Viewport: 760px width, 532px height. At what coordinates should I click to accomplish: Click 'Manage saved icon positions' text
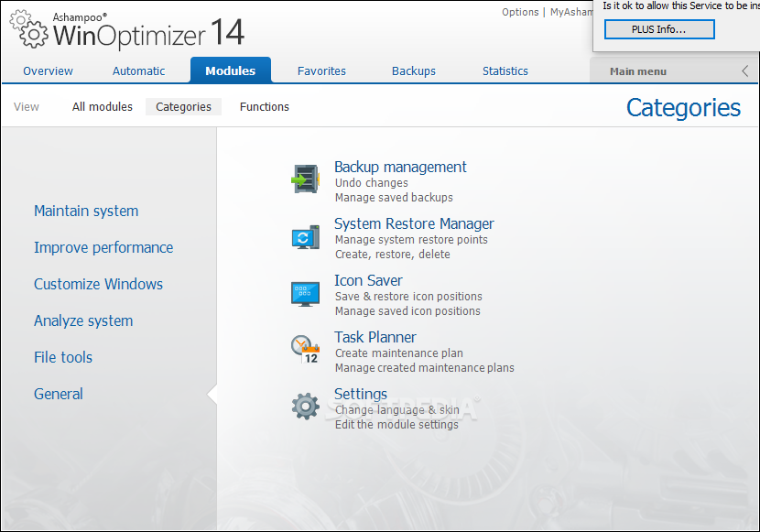point(407,311)
